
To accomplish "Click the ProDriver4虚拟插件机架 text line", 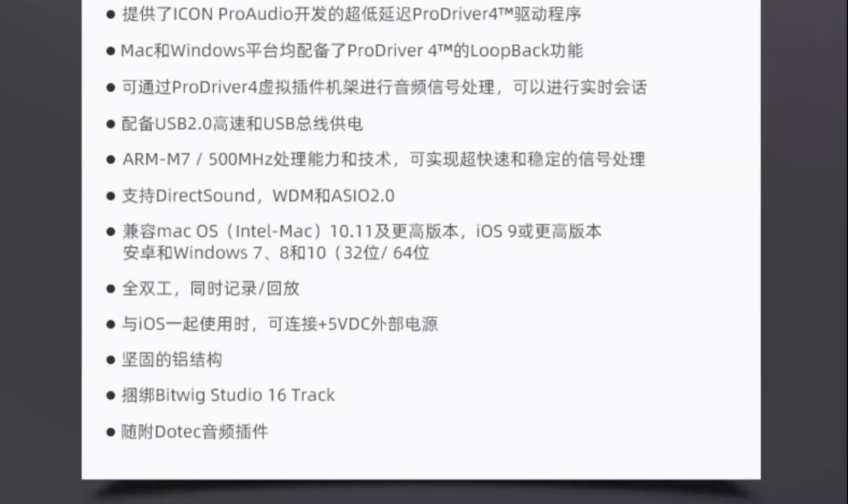I will [384, 87].
